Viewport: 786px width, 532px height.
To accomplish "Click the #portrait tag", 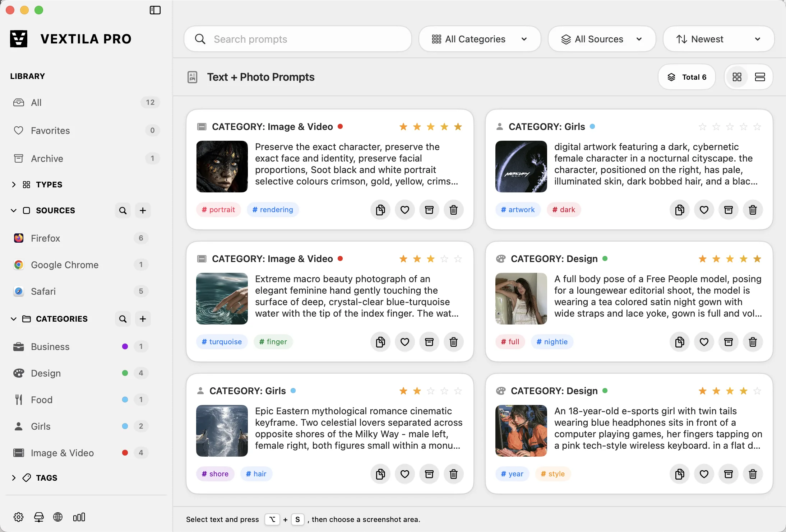I will coord(218,210).
